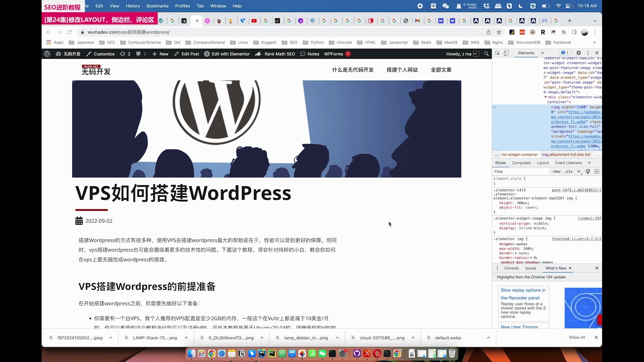Collapse the div elementor-widget-container node

tap(545, 97)
